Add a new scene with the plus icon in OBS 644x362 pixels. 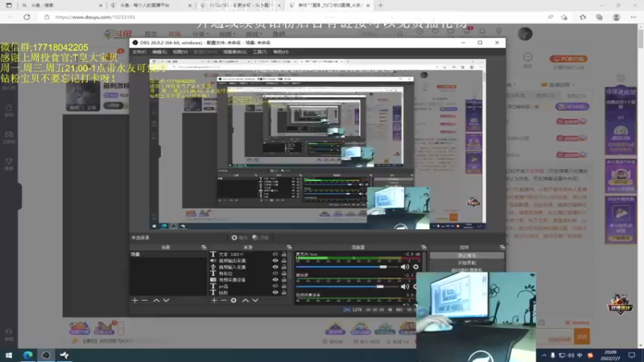134,300
